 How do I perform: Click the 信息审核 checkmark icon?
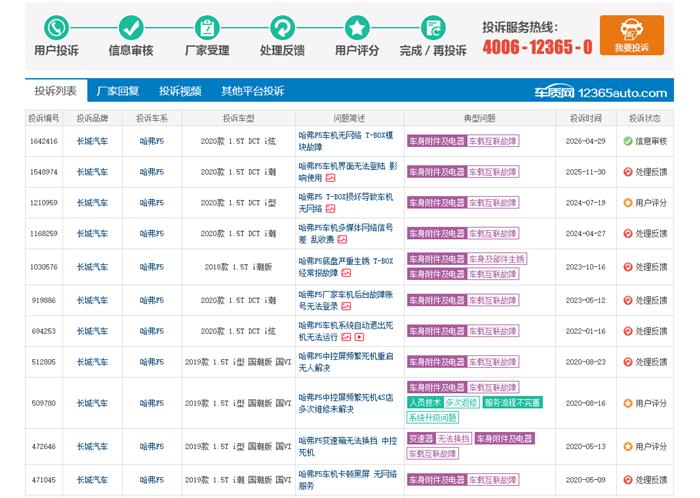click(130, 27)
